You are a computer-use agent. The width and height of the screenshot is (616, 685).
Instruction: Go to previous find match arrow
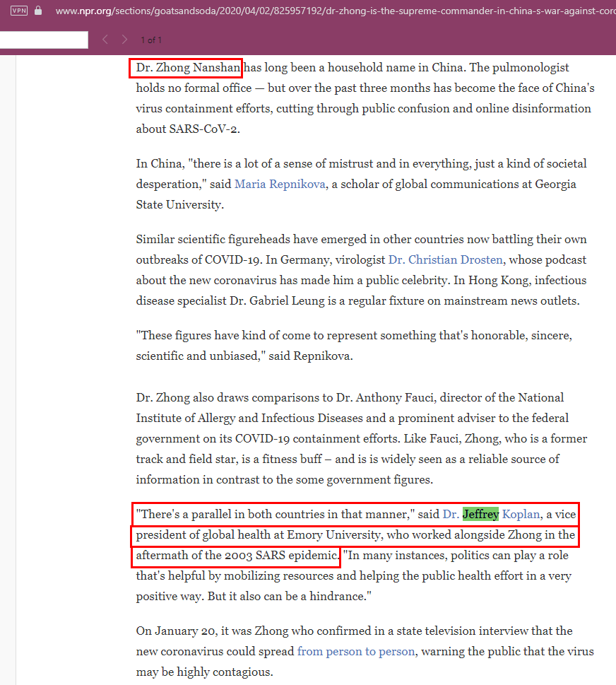(x=105, y=40)
